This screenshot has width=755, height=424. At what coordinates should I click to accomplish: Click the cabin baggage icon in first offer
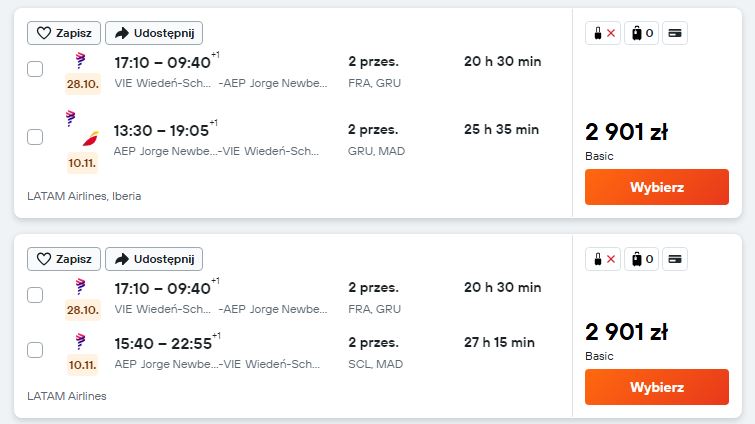[x=603, y=33]
